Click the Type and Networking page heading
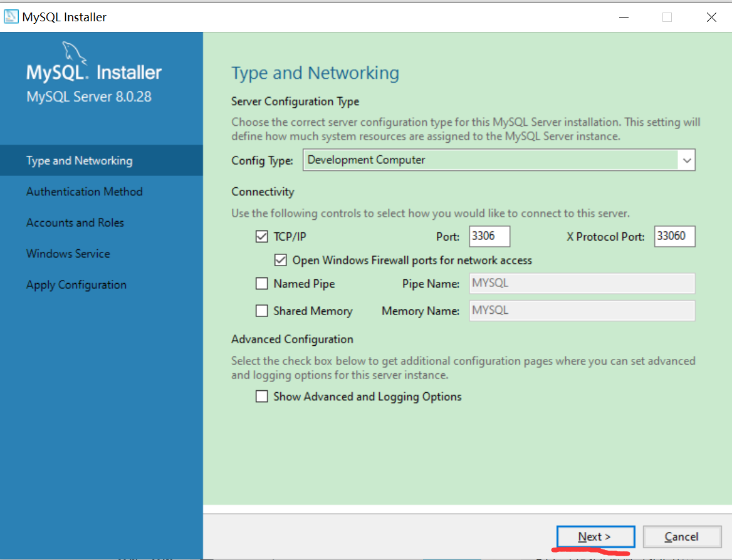This screenshot has height=560, width=732. (315, 73)
